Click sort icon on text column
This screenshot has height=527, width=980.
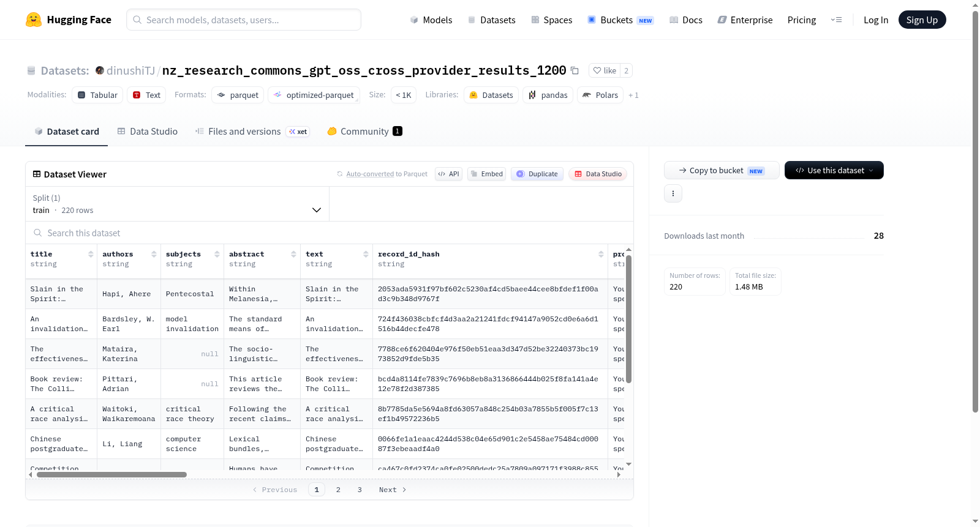point(366,254)
